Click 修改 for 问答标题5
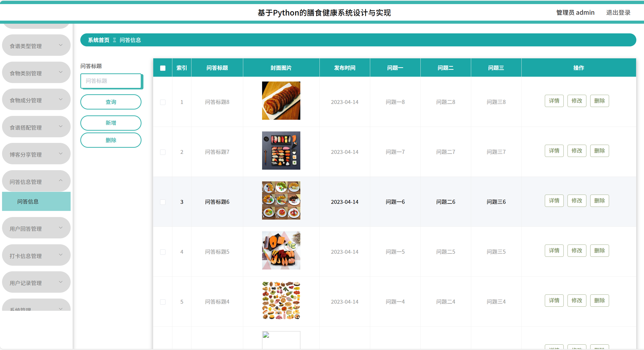This screenshot has height=350, width=644. point(577,250)
